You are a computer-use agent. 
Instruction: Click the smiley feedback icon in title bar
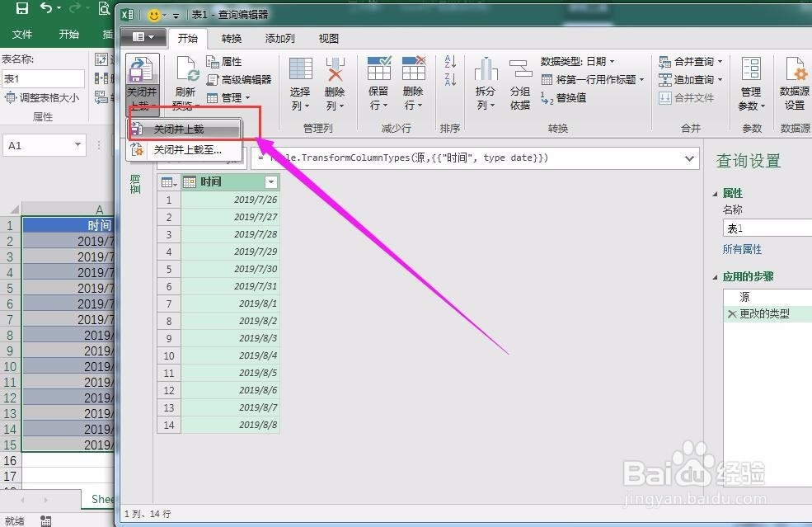[153, 15]
